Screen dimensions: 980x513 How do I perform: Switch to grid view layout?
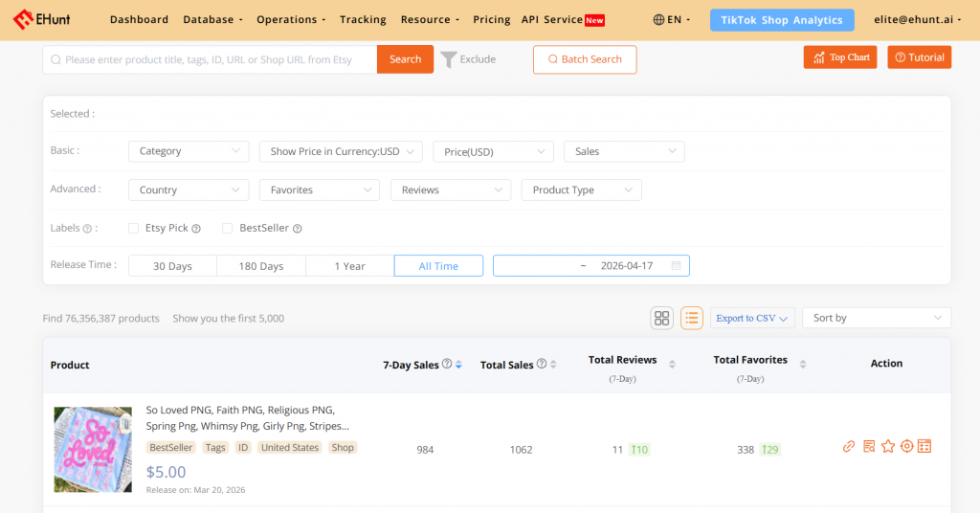(x=661, y=318)
